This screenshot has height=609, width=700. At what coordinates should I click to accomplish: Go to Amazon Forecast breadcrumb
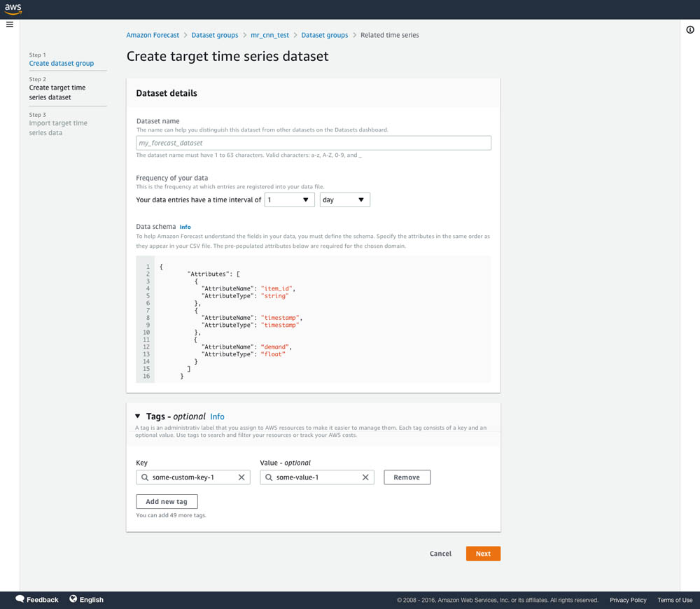(153, 35)
